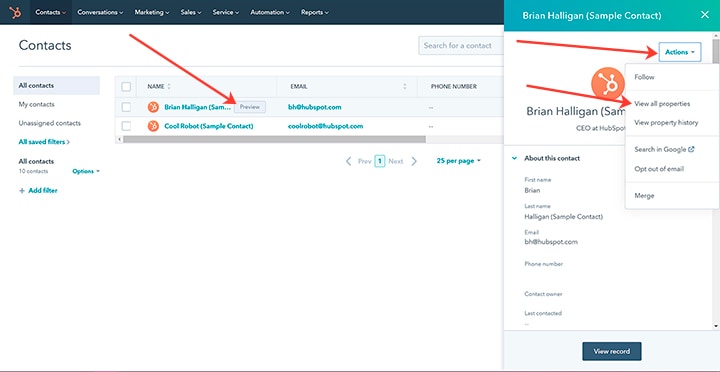720x372 pixels.
Task: Choose Follow from Actions menu
Action: click(672, 77)
